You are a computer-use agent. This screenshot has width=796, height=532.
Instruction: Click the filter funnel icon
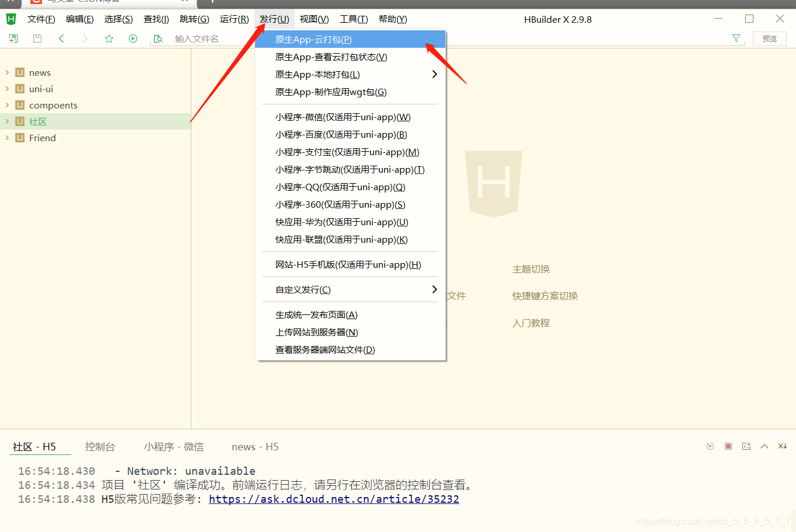tap(736, 38)
